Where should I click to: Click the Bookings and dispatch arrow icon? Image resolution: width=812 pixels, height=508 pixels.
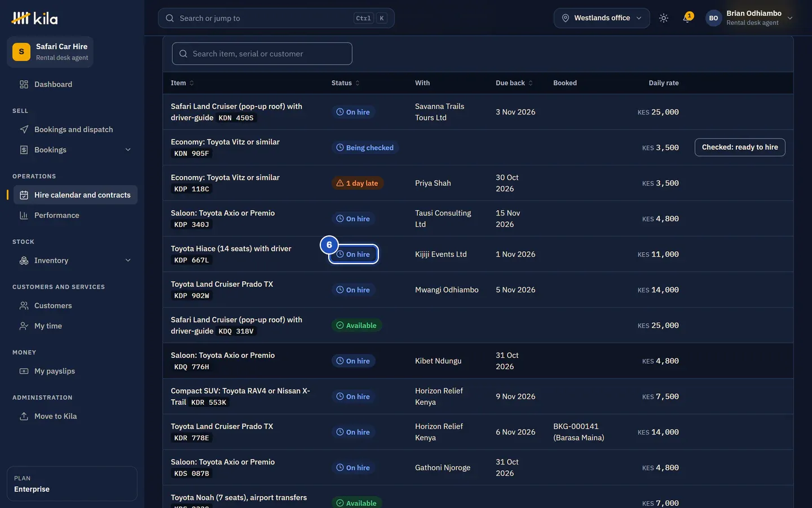(x=24, y=129)
